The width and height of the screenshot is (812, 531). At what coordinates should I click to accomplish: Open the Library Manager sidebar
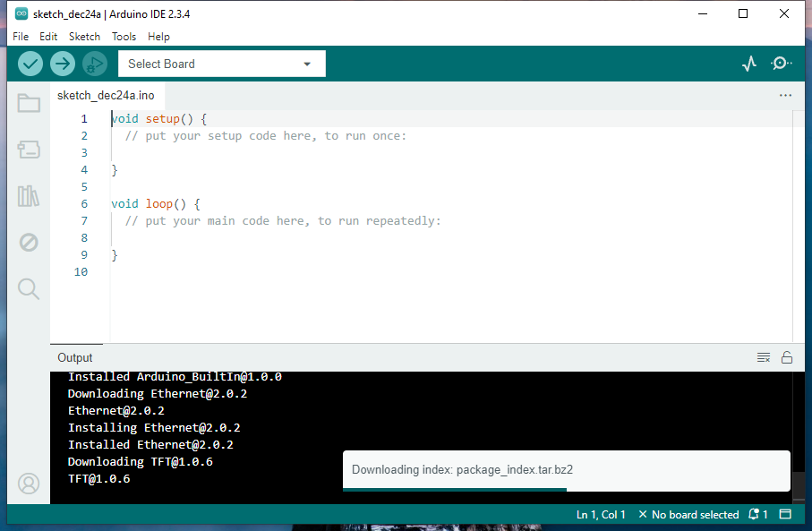(29, 196)
